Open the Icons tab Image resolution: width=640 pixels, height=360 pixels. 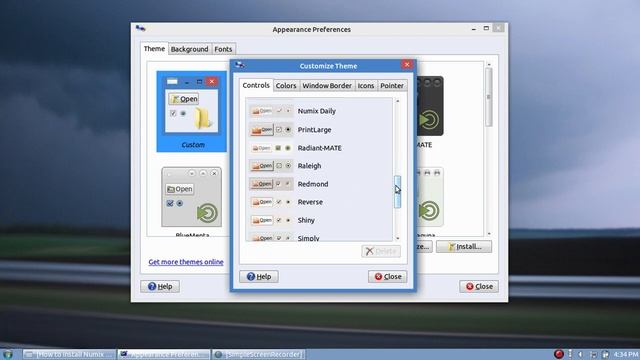(x=366, y=86)
